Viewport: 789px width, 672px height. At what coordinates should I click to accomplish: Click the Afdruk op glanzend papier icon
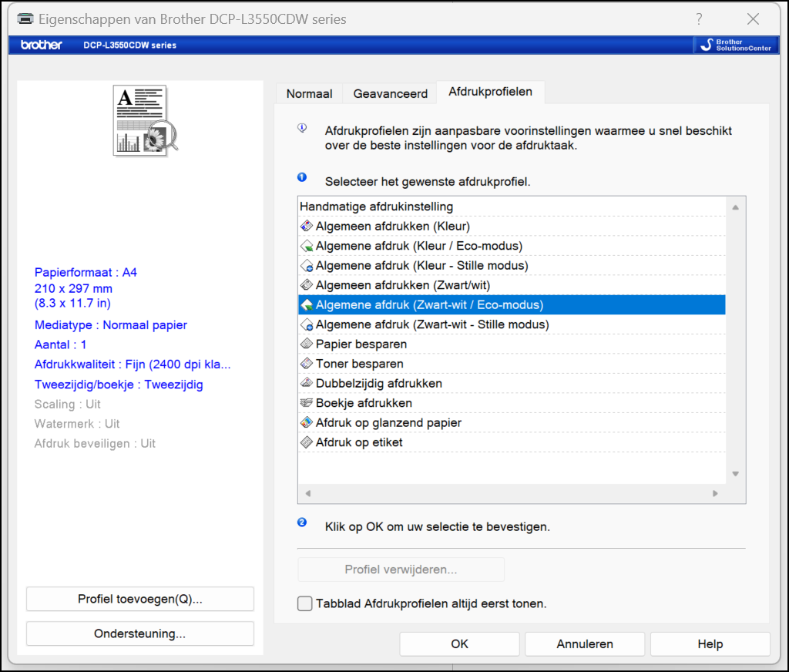tap(307, 422)
